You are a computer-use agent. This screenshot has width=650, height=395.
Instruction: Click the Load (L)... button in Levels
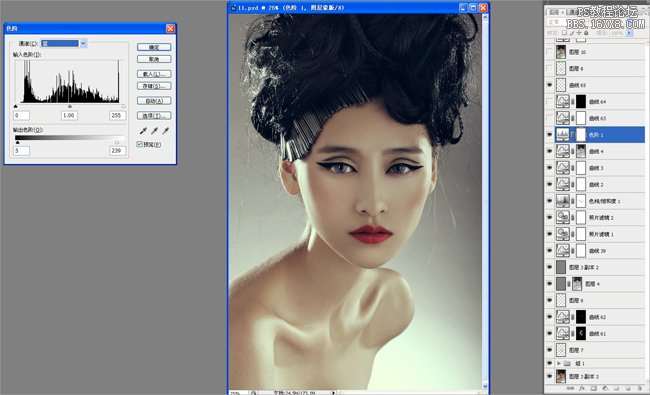(154, 74)
